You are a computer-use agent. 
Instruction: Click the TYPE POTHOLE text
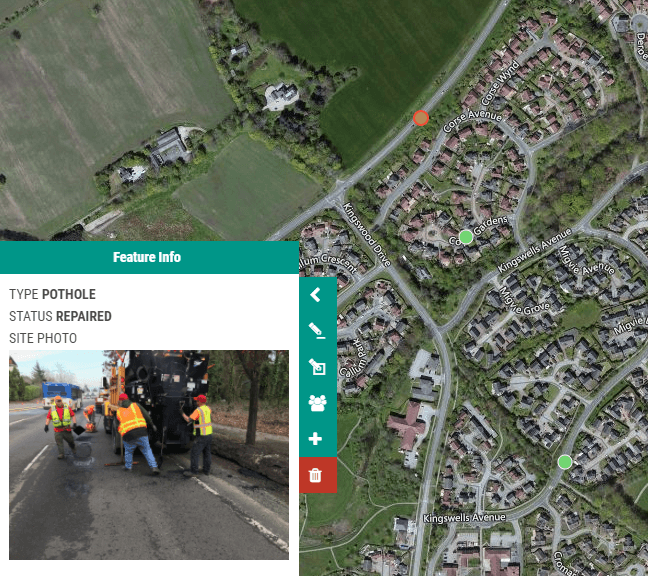(x=52, y=294)
